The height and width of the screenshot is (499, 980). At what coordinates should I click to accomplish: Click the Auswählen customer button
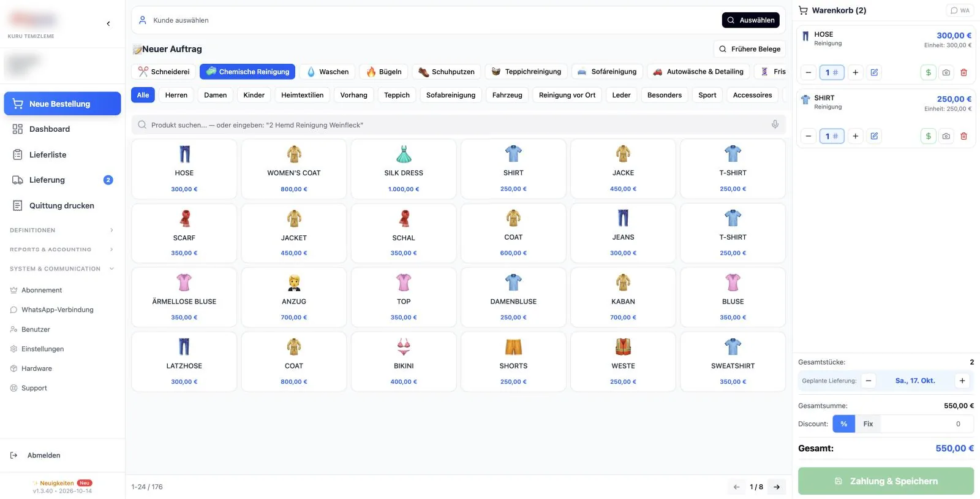tap(751, 20)
